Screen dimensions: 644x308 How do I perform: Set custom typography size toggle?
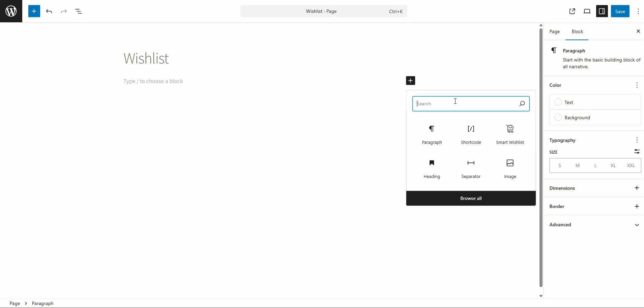coord(637,152)
